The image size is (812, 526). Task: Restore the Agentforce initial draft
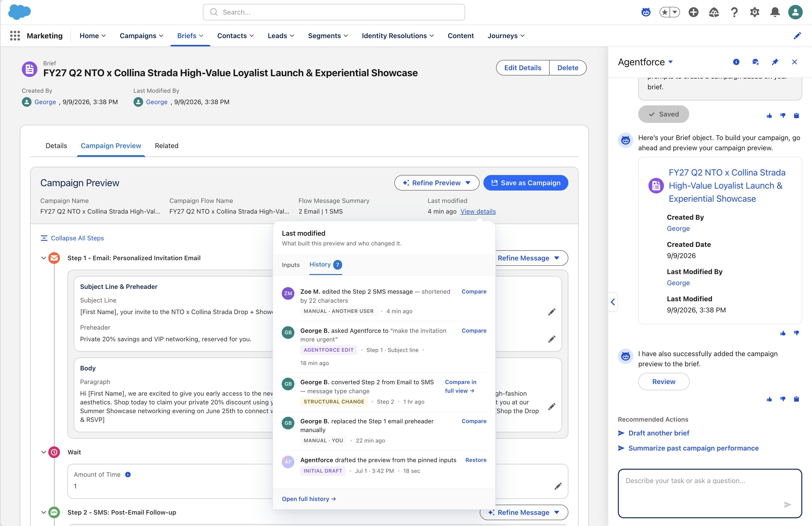[476, 460]
